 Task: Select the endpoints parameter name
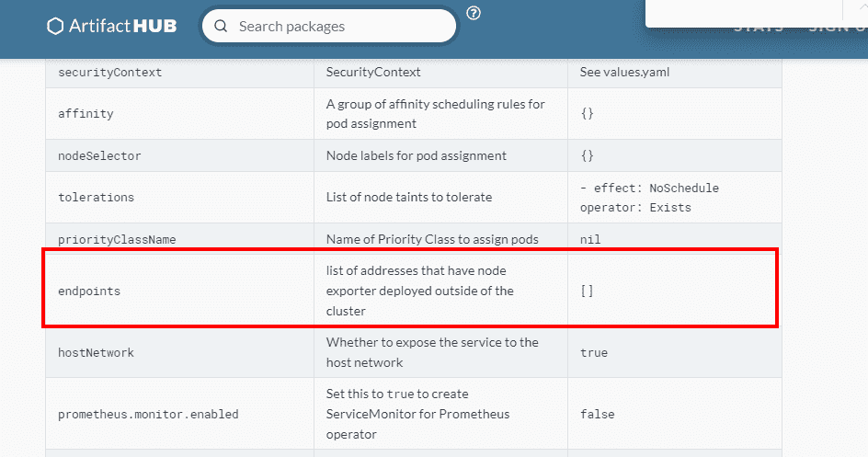89,291
